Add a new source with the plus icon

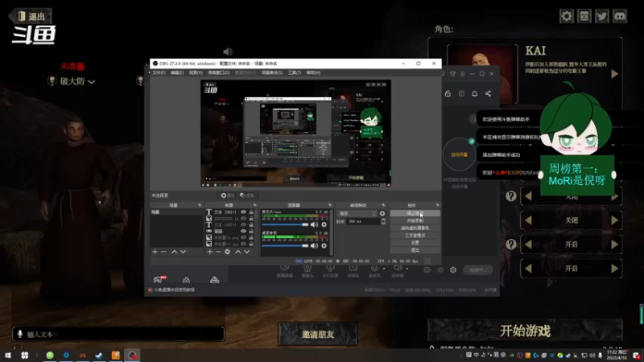coord(210,252)
